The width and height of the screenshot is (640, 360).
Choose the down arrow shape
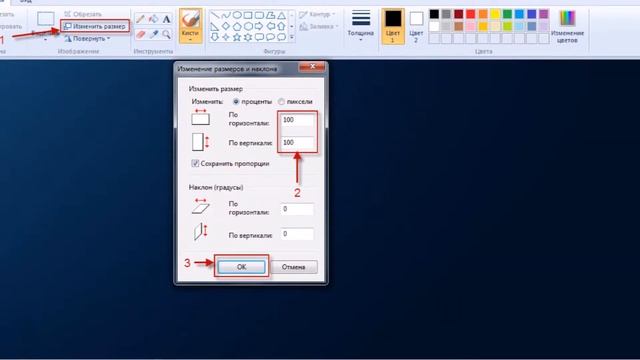215,37
